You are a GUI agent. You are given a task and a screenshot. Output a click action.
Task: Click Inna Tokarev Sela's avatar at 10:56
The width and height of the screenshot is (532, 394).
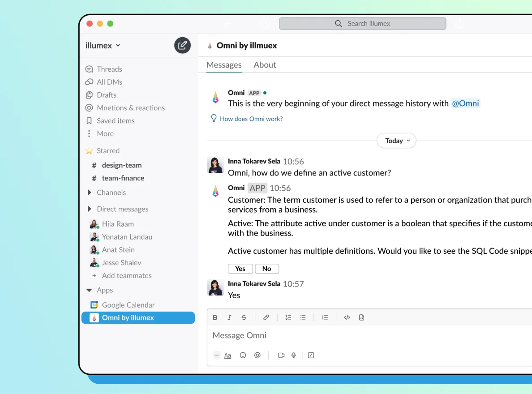coord(215,165)
